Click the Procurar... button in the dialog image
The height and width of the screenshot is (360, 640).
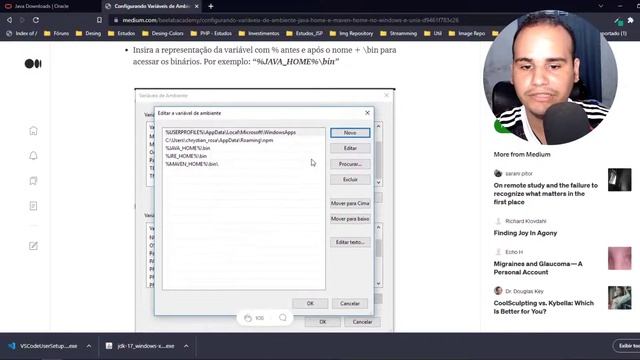[x=350, y=164]
